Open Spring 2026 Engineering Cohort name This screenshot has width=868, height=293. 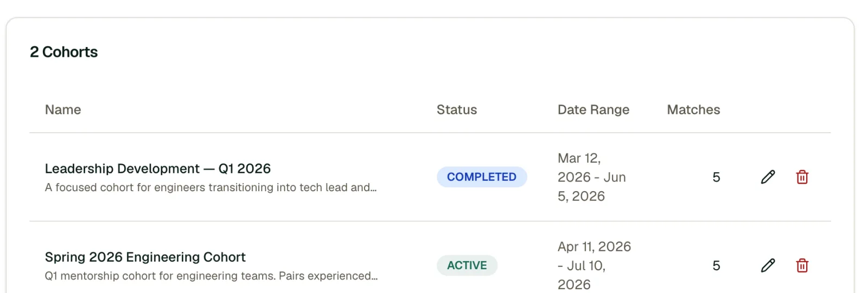(145, 257)
